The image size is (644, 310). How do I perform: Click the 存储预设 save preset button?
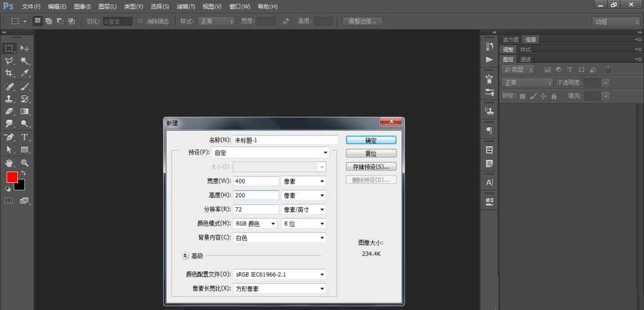370,167
